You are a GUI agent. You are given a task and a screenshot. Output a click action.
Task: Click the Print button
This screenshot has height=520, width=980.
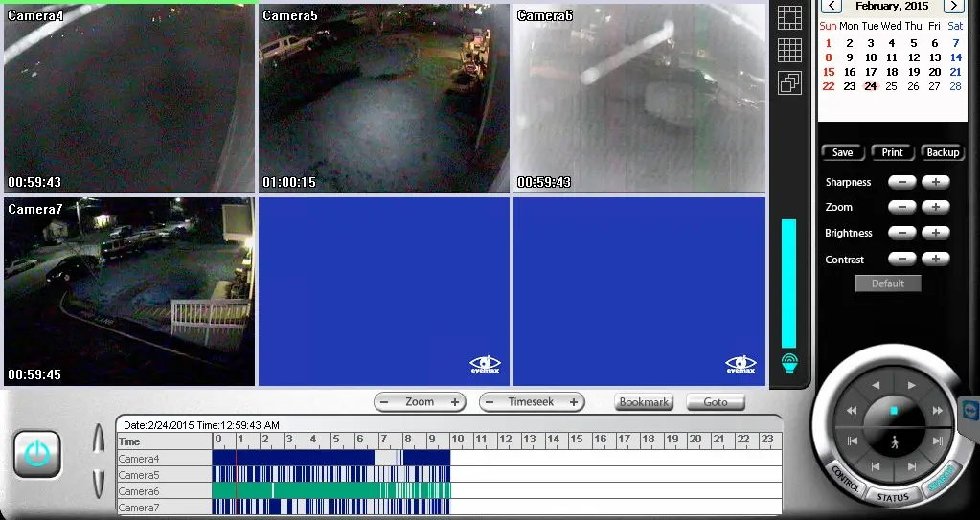[x=893, y=152]
